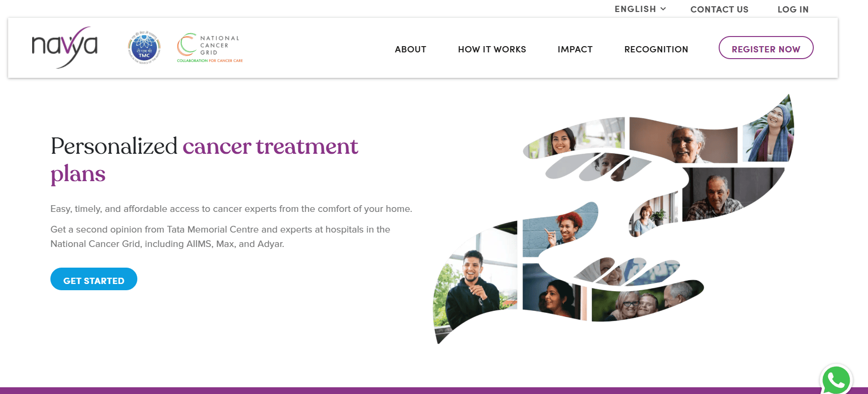Image resolution: width=868 pixels, height=394 pixels.
Task: Open the CONTACT US link
Action: [719, 10]
